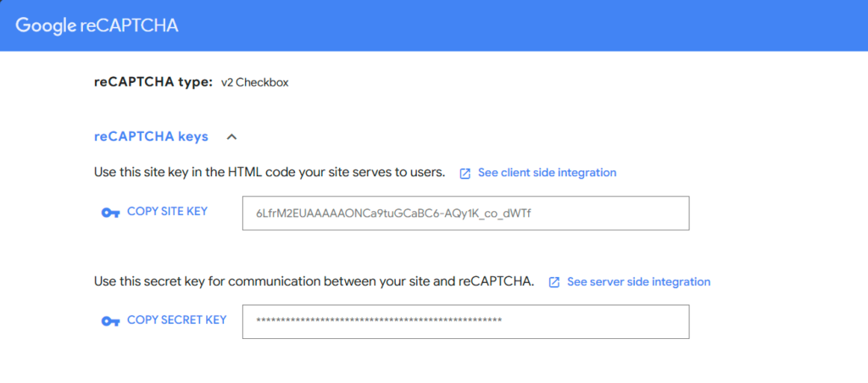868x383 pixels.
Task: Copy the secret key
Action: tap(176, 320)
